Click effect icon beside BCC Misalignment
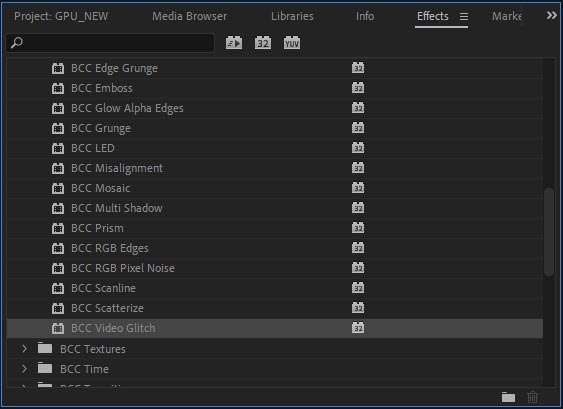 point(58,168)
